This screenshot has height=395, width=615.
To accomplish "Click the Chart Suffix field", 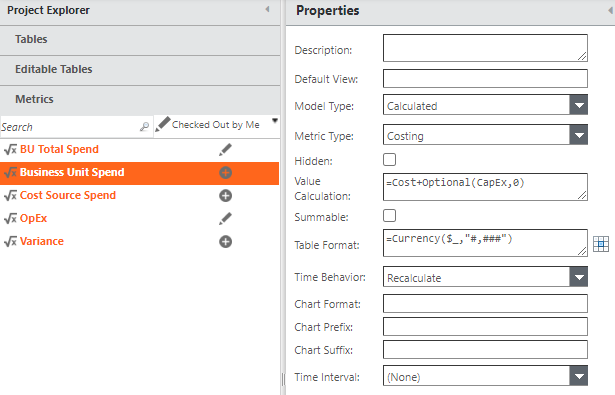I will point(485,349).
